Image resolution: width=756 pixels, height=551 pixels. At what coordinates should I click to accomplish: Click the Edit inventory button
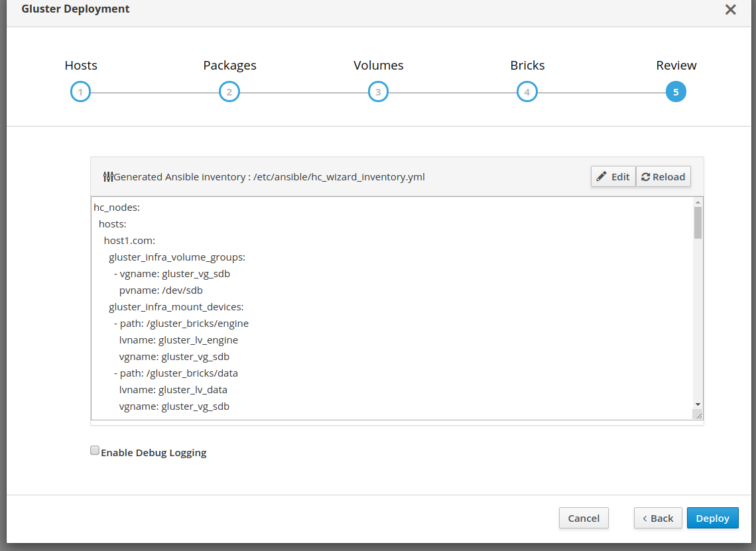point(613,177)
